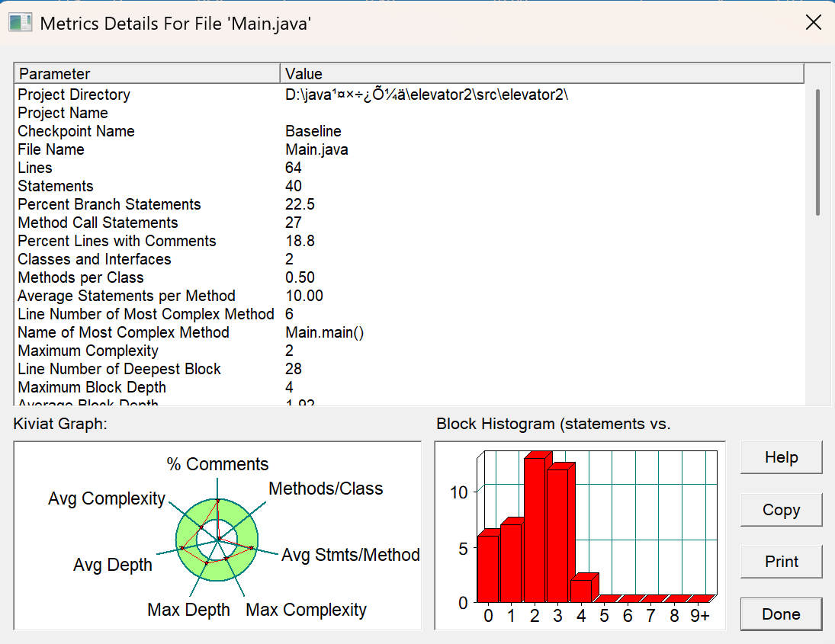Click the Kiviat graph chart
Viewport: 835px width, 644px height.
[x=217, y=536]
